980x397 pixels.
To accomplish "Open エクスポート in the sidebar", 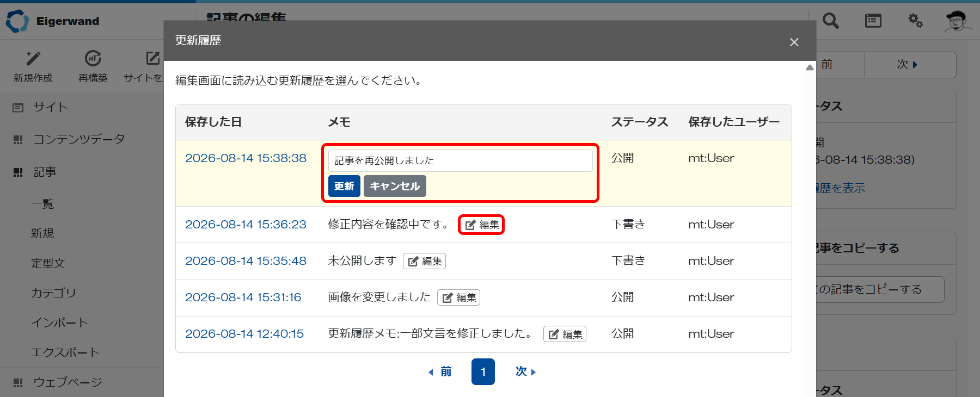I will (65, 352).
